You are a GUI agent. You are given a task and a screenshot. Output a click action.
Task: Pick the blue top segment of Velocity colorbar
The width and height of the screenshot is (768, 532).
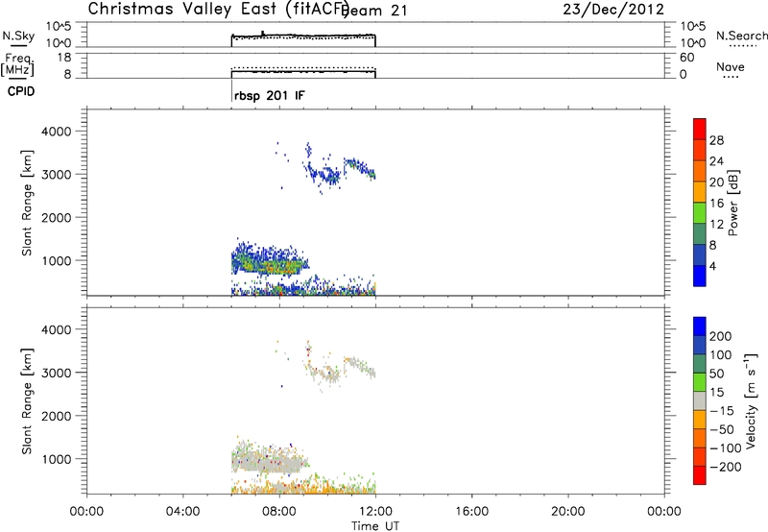700,326
